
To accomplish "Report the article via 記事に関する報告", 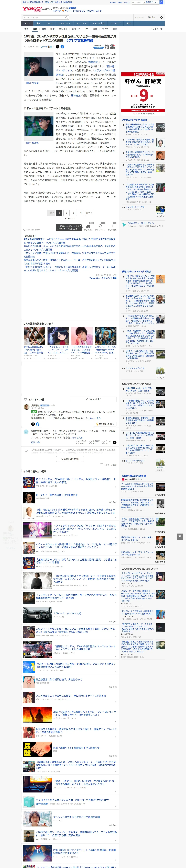I will coord(31,230).
